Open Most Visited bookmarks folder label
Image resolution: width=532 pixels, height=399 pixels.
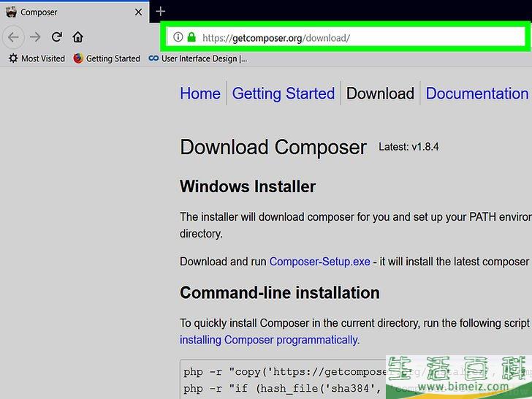pos(43,58)
